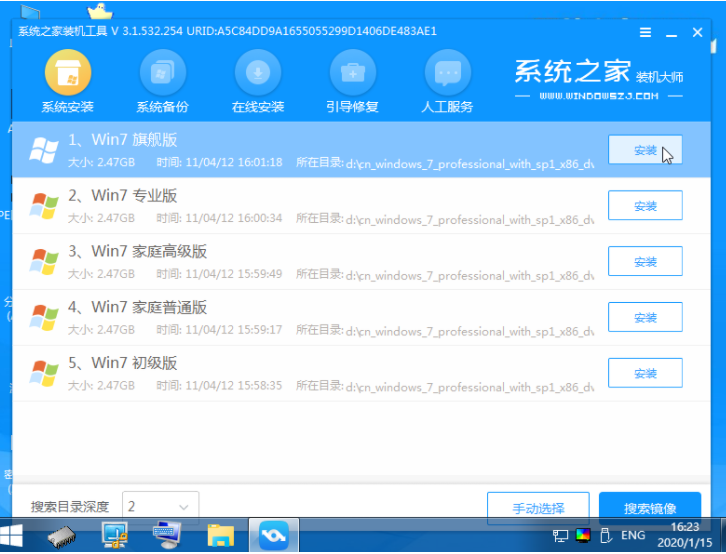Select the Win7 家庭普通版 row title

pyautogui.click(x=138, y=307)
